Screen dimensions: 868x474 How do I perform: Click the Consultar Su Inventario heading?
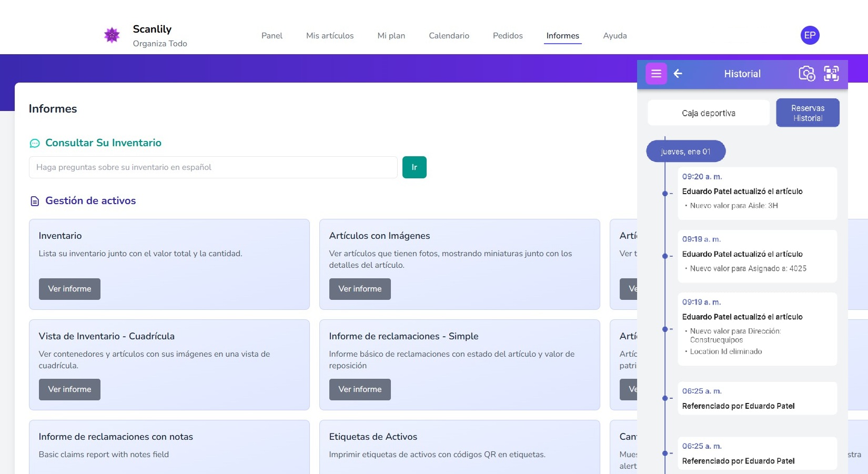tap(103, 143)
